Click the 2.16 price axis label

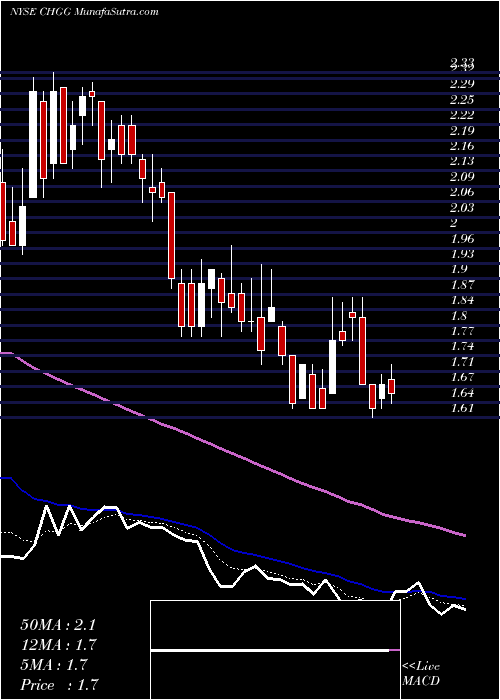(x=462, y=146)
